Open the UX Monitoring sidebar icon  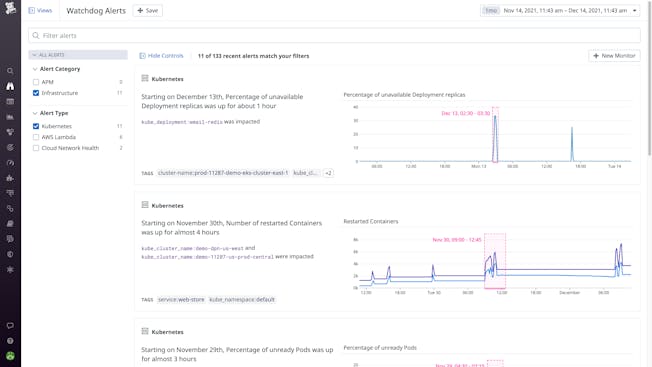pyautogui.click(x=10, y=269)
